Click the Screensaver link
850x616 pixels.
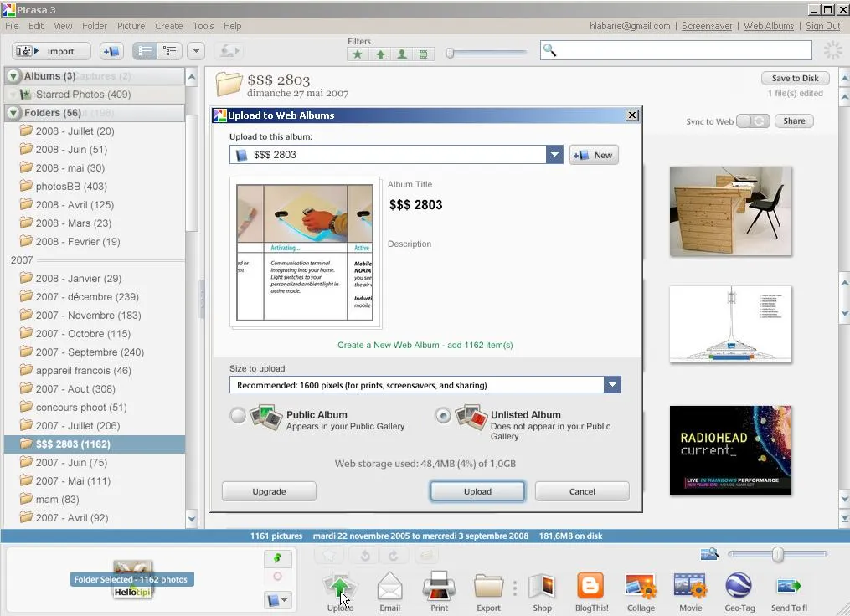click(x=707, y=26)
